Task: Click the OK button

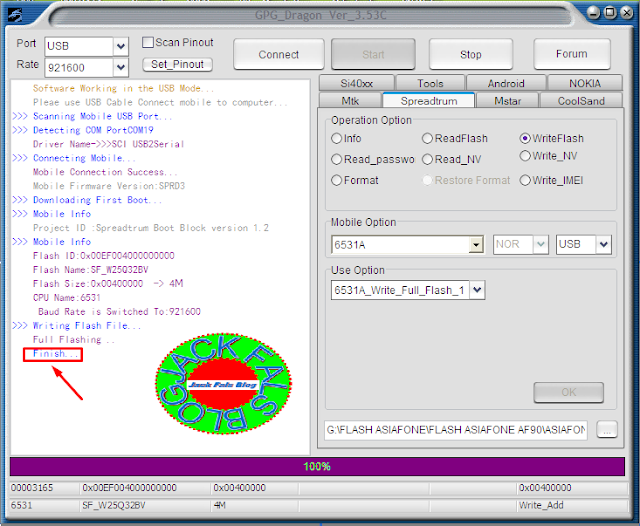Action: click(569, 392)
